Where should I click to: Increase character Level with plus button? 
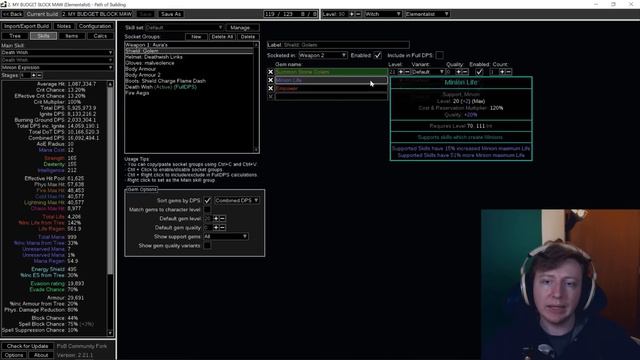coord(352,14)
